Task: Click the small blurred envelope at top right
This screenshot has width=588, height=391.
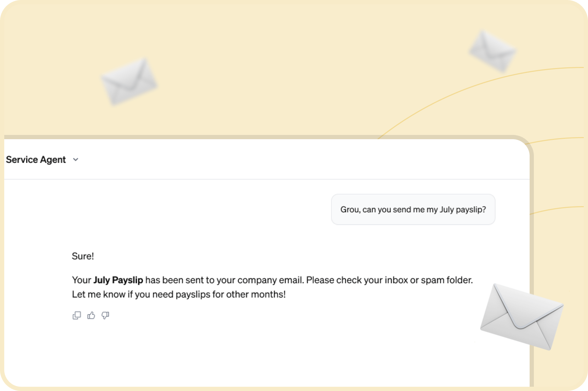Action: [492, 51]
